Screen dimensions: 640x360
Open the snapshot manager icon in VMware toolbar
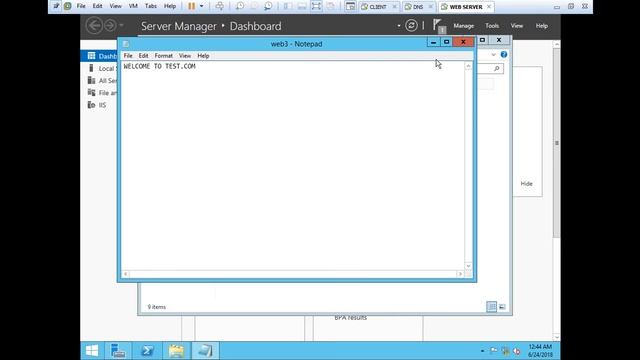tap(268, 6)
